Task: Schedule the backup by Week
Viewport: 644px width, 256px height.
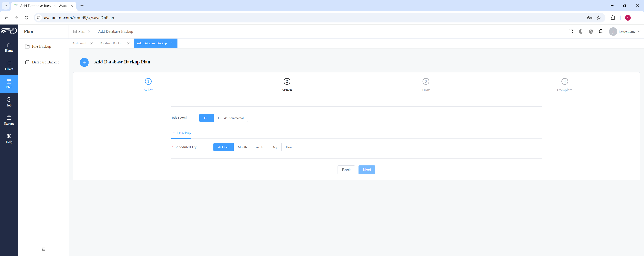Action: [x=259, y=147]
